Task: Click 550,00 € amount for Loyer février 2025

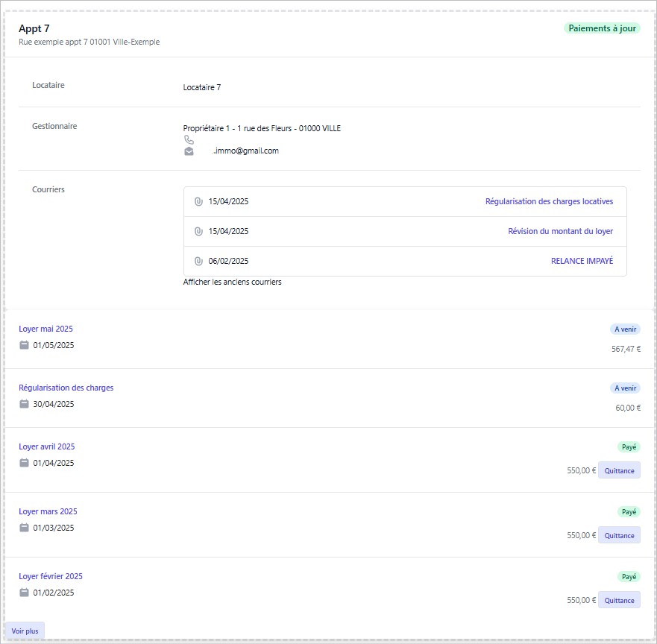Action: 581,601
